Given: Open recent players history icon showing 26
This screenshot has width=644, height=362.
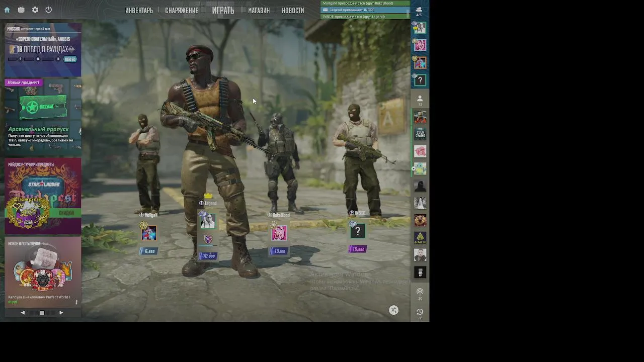Looking at the screenshot, I should click(420, 314).
